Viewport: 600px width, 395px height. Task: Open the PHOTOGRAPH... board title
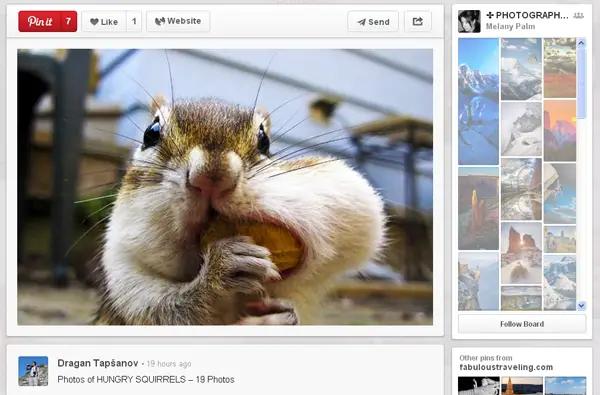click(527, 15)
